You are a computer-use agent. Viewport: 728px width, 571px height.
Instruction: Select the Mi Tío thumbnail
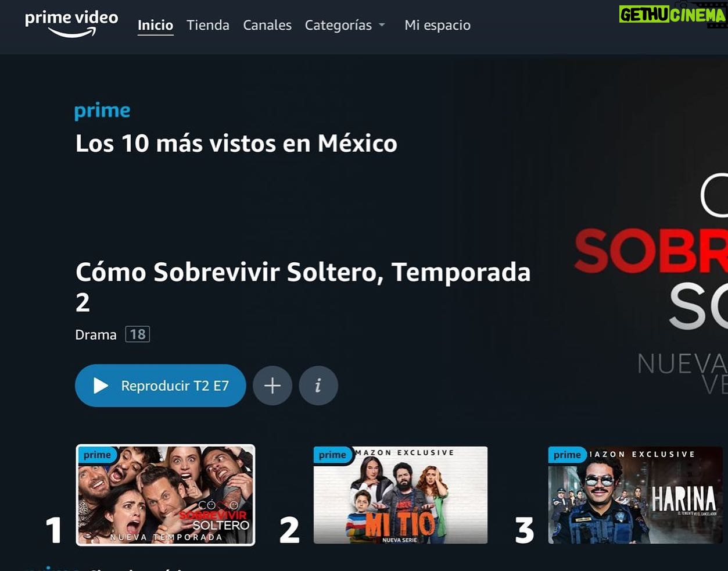400,495
